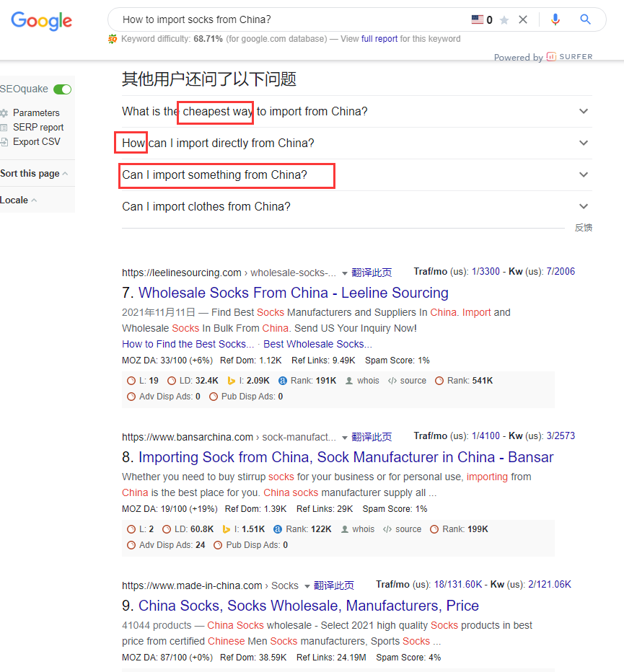Toggle the SEOquake switch off

pos(63,89)
